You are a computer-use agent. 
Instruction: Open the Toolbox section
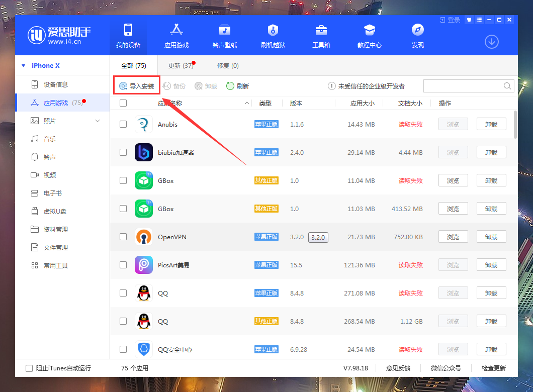[321, 36]
